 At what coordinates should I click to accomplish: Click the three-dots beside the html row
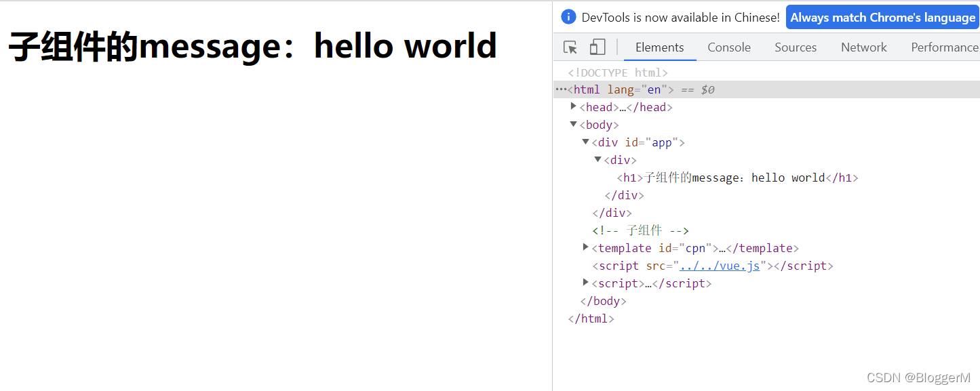click(x=560, y=89)
